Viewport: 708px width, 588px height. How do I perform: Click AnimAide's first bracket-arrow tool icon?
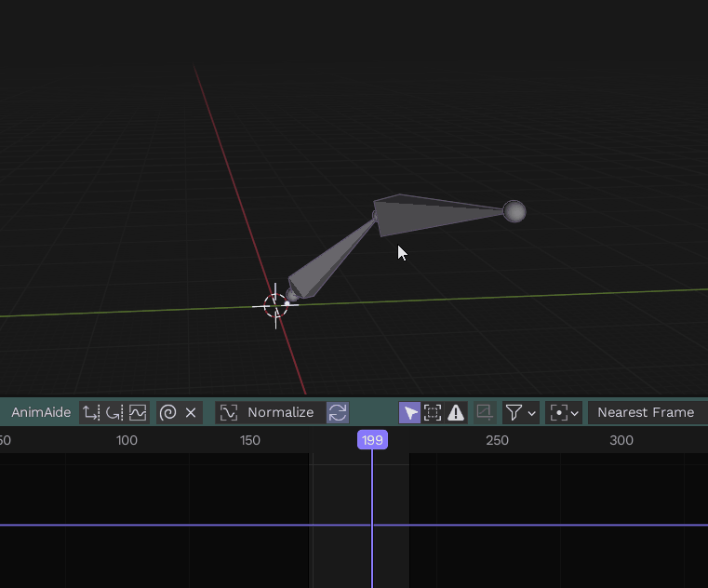90,412
